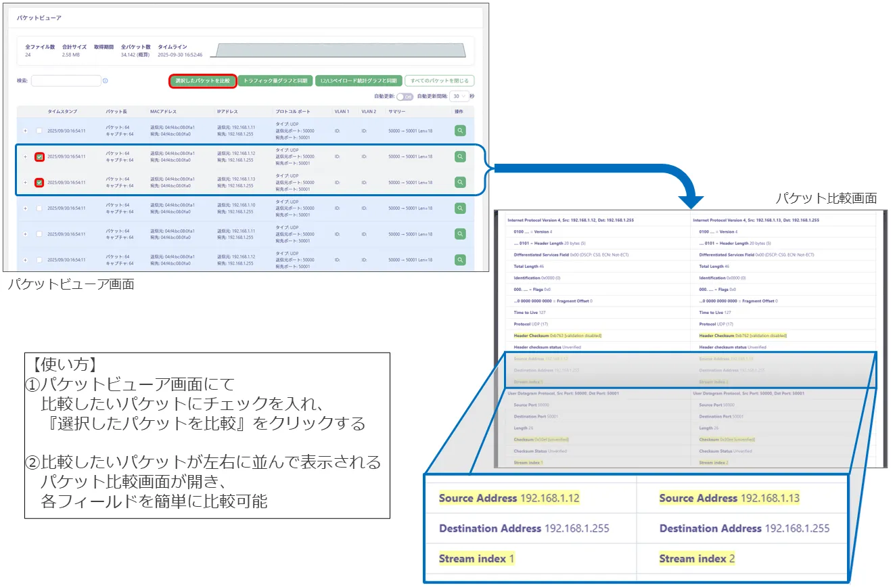Click the info icon beside the search field
Viewport: 895px width, 588px height.
tap(106, 81)
